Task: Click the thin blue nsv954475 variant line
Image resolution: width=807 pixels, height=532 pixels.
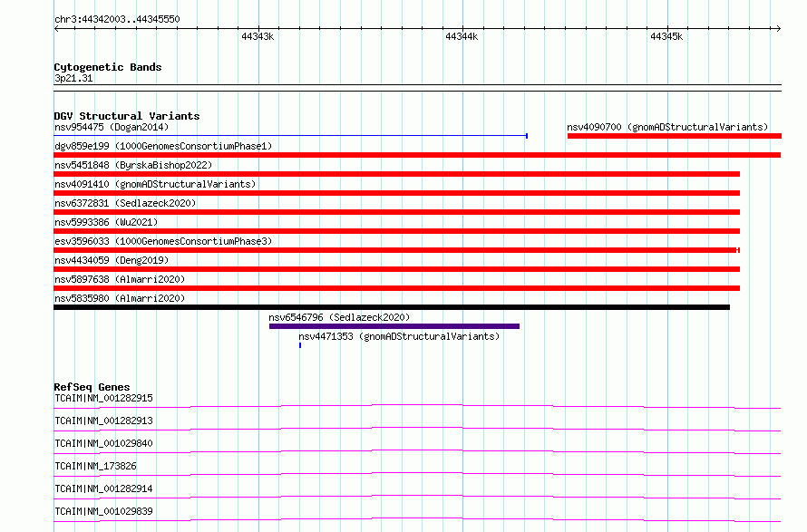Action: tap(291, 136)
